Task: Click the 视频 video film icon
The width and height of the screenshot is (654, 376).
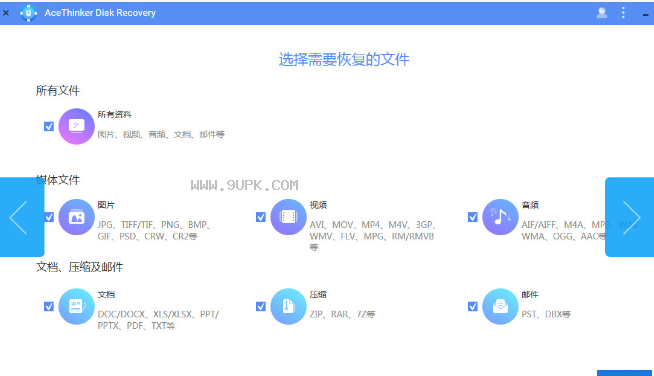Action: click(288, 217)
